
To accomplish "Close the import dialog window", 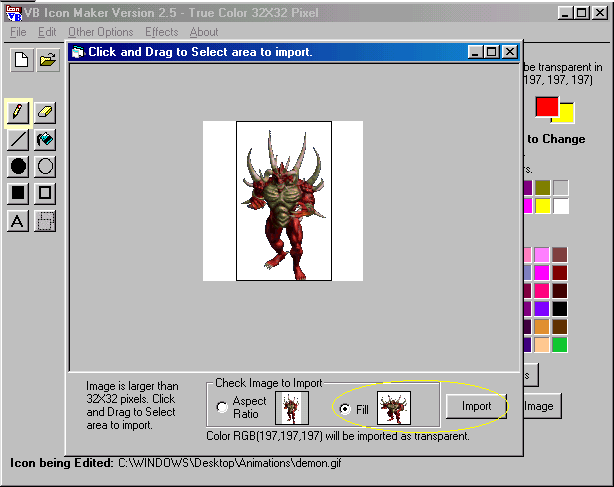I will pos(510,52).
